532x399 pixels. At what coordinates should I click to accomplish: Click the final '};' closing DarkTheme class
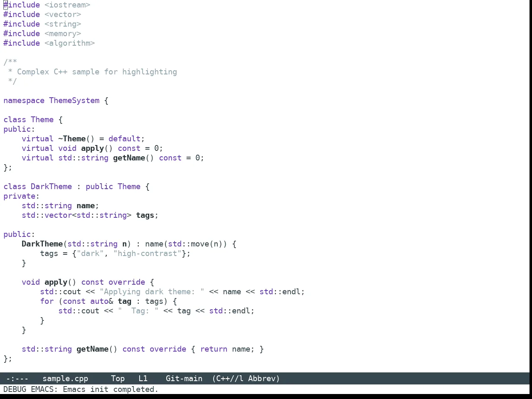(8, 359)
